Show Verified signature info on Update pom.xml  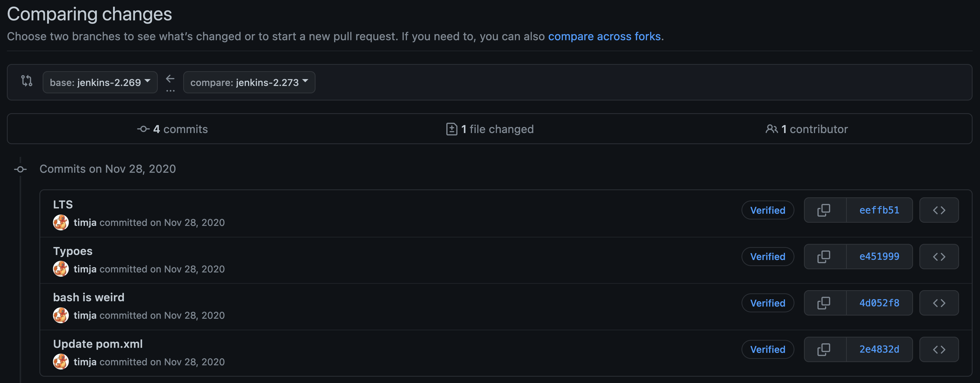pos(768,349)
